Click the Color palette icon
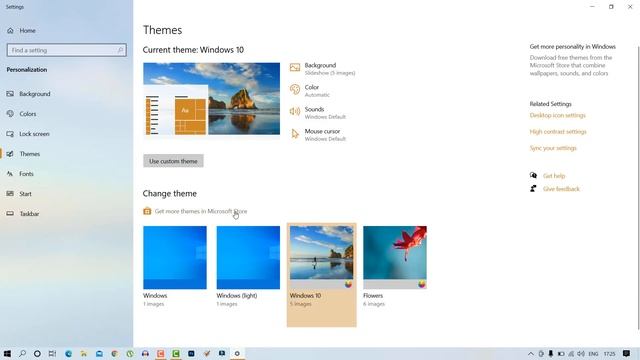Image resolution: width=640 pixels, height=360 pixels. [295, 89]
